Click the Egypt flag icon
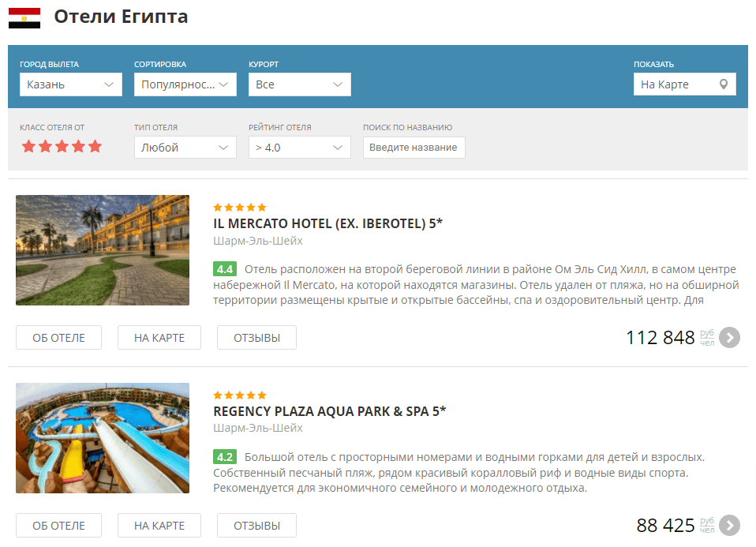This screenshot has height=547, width=756. (24, 18)
